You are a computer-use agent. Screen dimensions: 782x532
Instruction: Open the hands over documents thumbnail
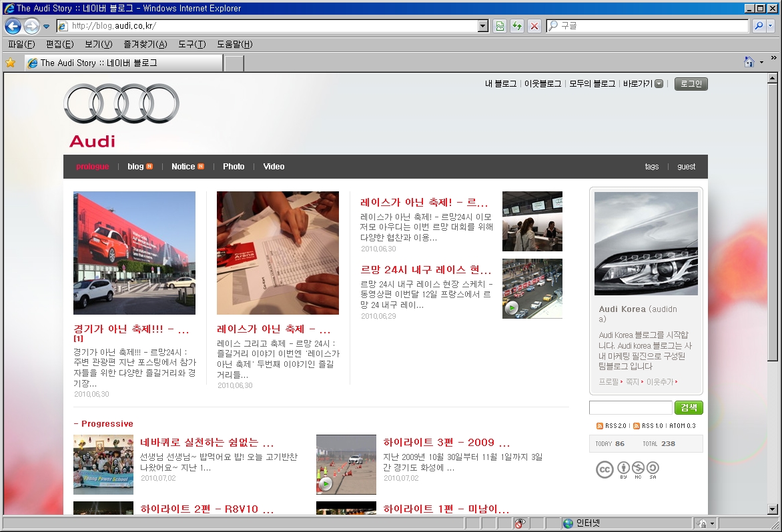[x=278, y=253]
